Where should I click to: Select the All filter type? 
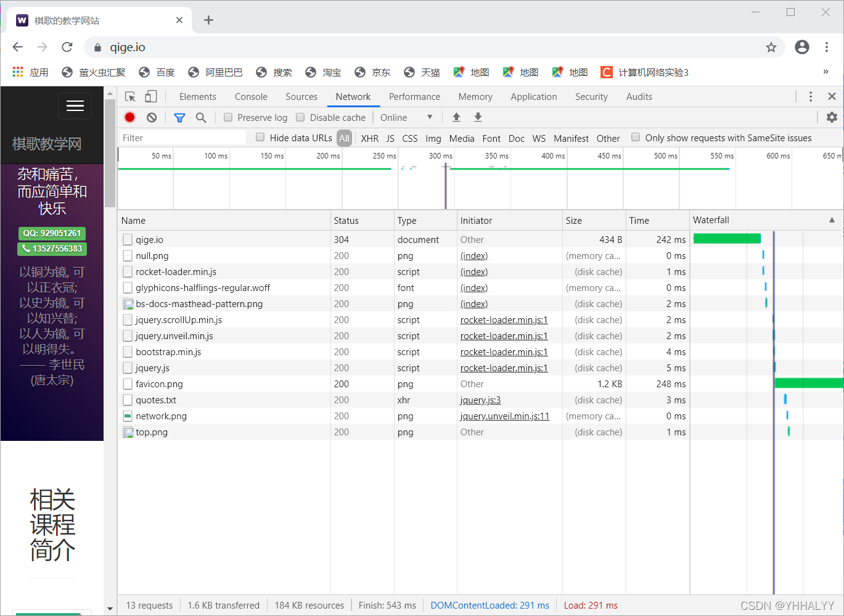point(344,138)
